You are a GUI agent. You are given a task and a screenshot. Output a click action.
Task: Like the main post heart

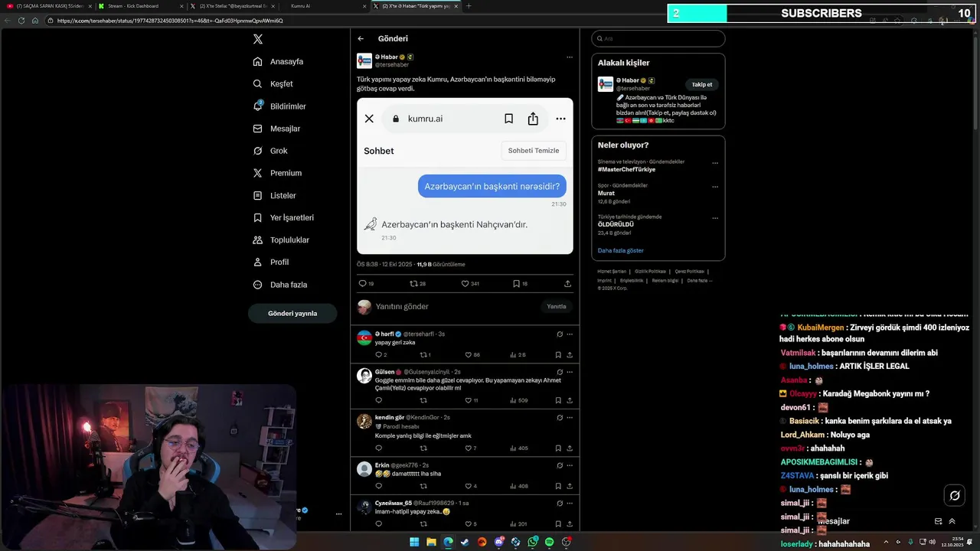(465, 283)
